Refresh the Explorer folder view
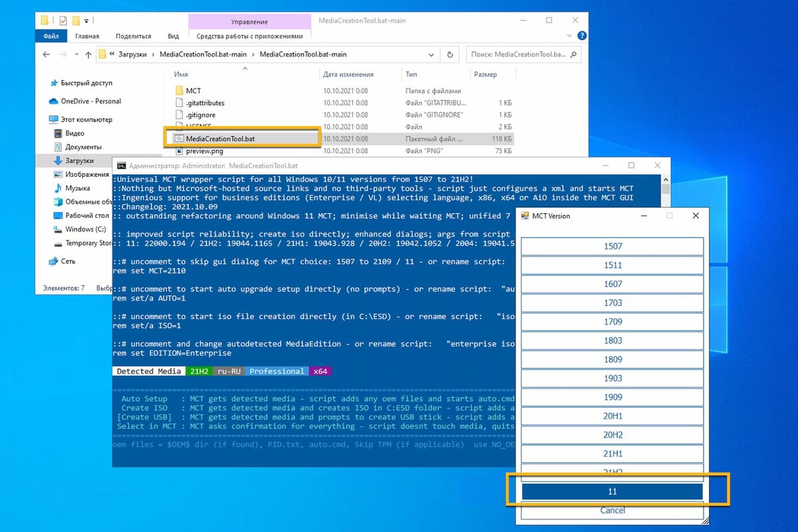 [x=450, y=55]
